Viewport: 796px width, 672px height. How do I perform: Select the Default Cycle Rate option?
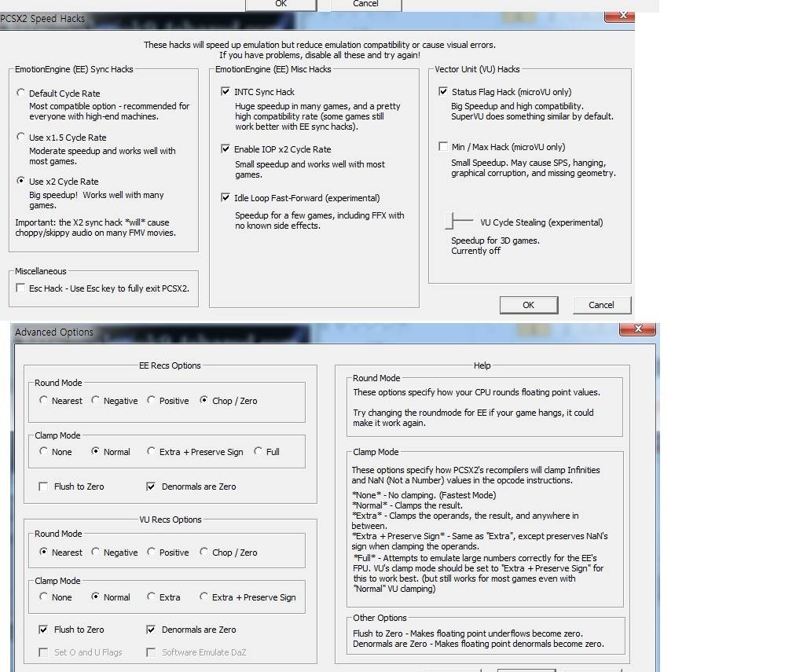(20, 93)
